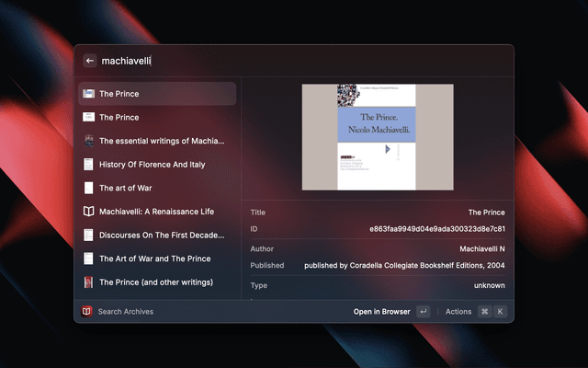Click the Enter key icon next to Open in Browser
Screen dimensions: 588x368
tap(423, 312)
